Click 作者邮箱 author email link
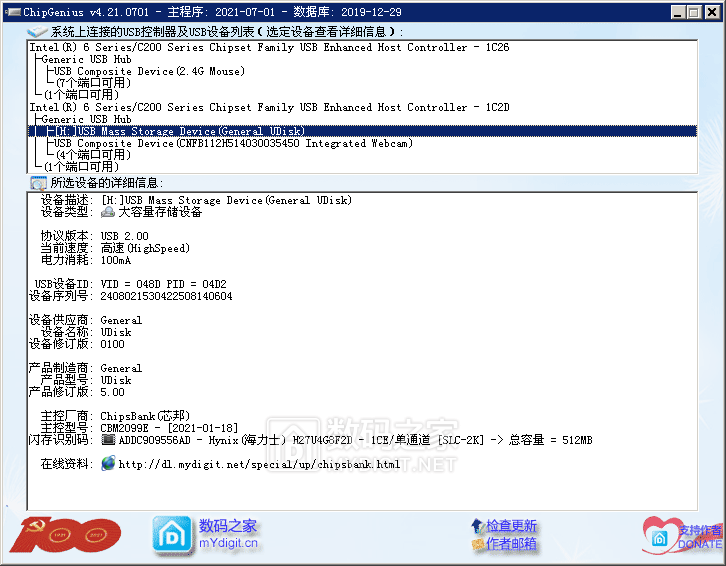Image resolution: width=726 pixels, height=566 pixels. (511, 543)
